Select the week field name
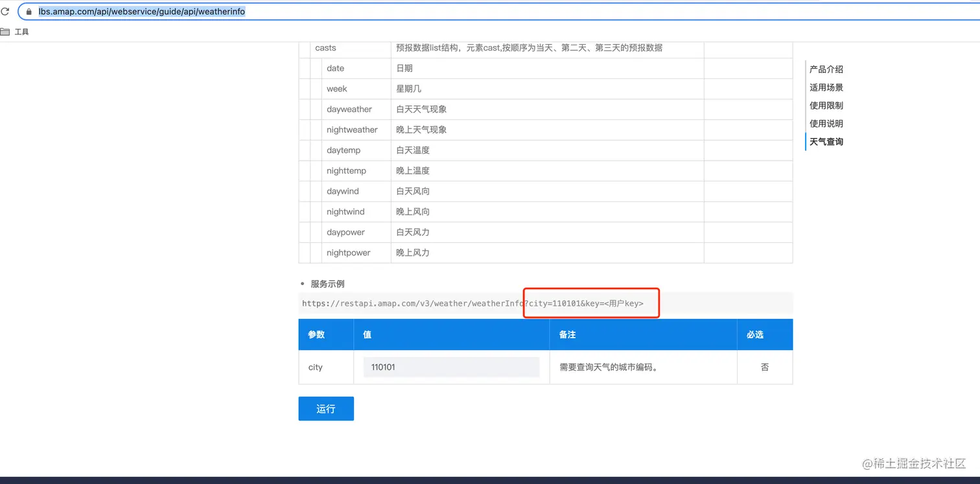This screenshot has height=484, width=980. [x=337, y=89]
